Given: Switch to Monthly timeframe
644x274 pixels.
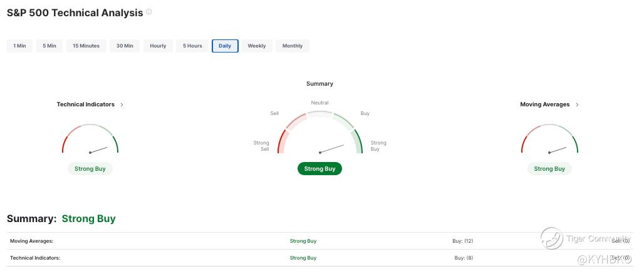Looking at the screenshot, I should [293, 46].
